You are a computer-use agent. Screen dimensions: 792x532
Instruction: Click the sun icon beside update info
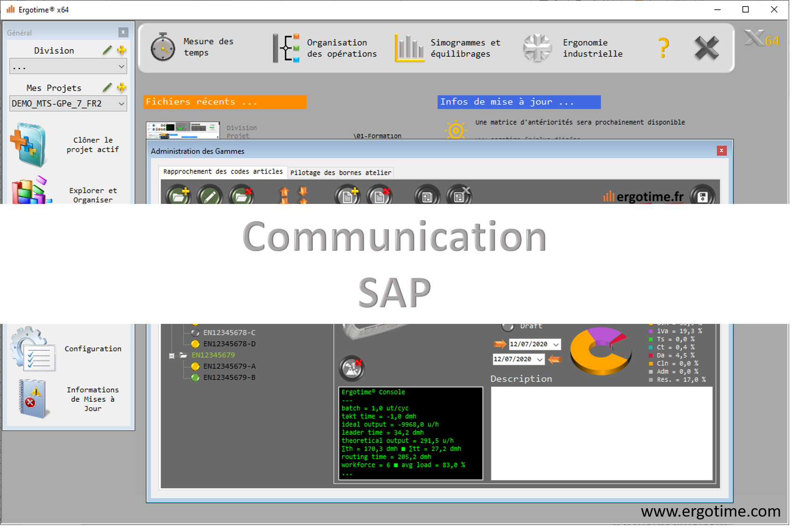[x=456, y=130]
